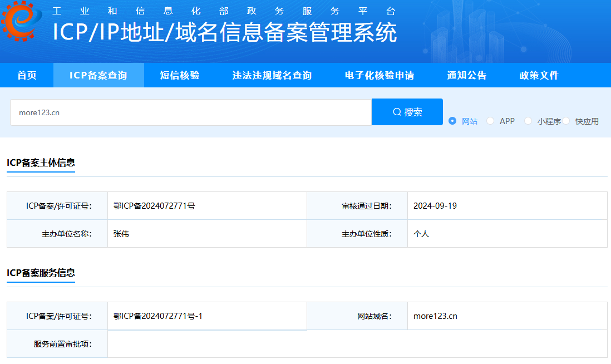The width and height of the screenshot is (611, 364).
Task: Choose the 小程序 radio option
Action: point(528,121)
